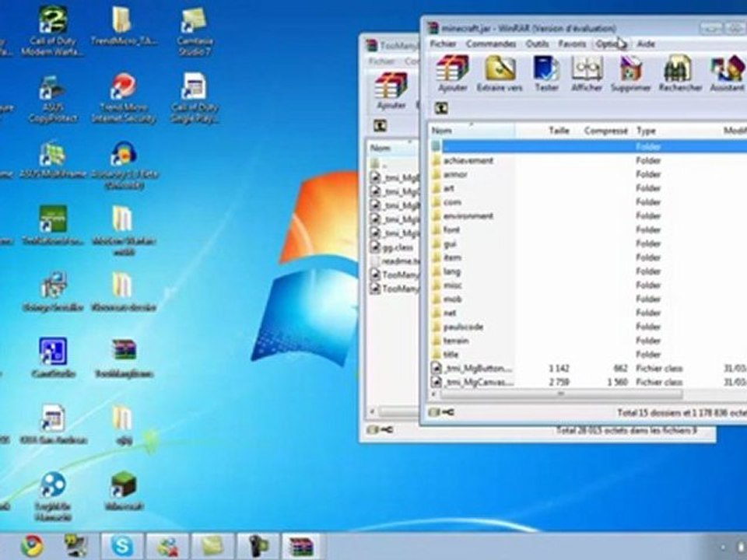Click the up-folder icon in minecraft.jar window
747x560 pixels.
(441, 108)
